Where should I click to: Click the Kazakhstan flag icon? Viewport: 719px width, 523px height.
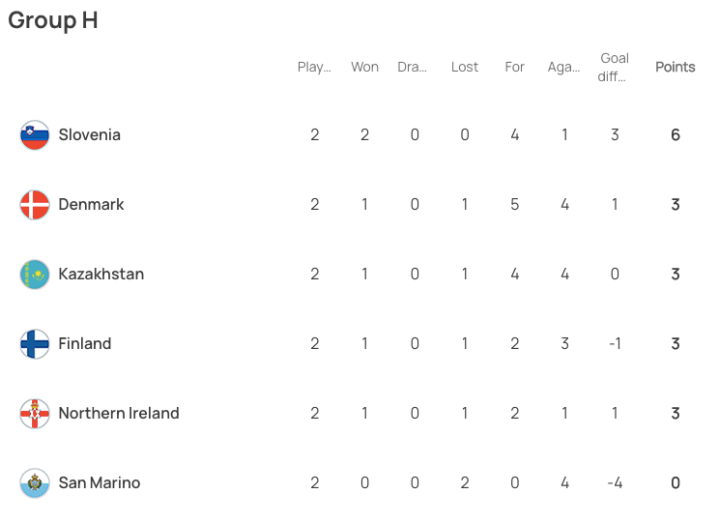pos(35,274)
